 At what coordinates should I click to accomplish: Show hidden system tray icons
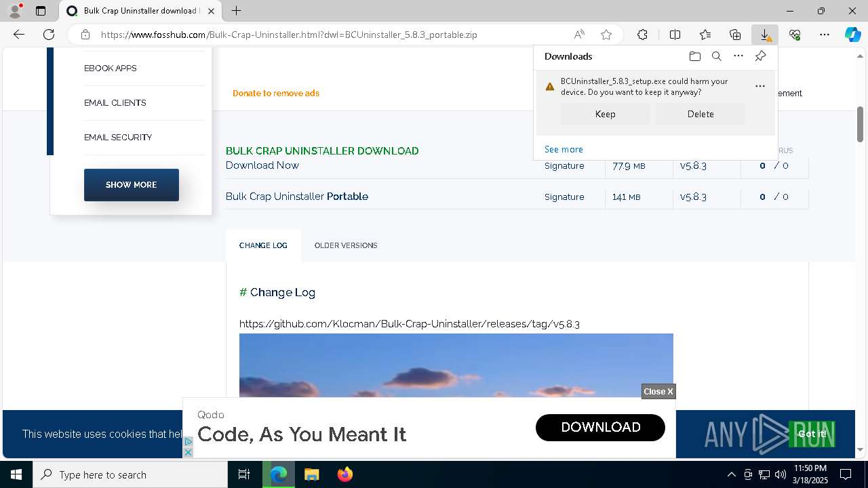[731, 474]
